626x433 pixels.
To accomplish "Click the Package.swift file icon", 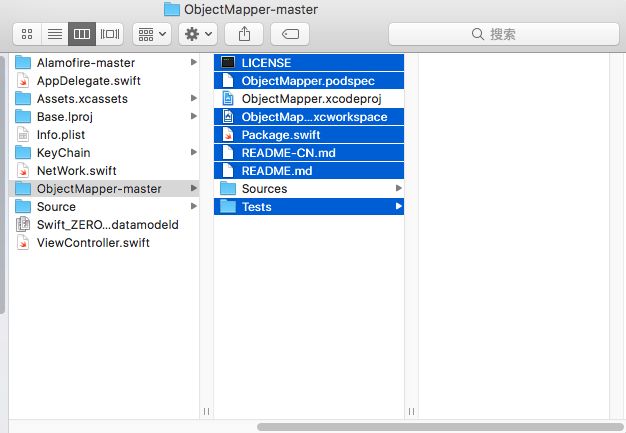I will tap(228, 134).
